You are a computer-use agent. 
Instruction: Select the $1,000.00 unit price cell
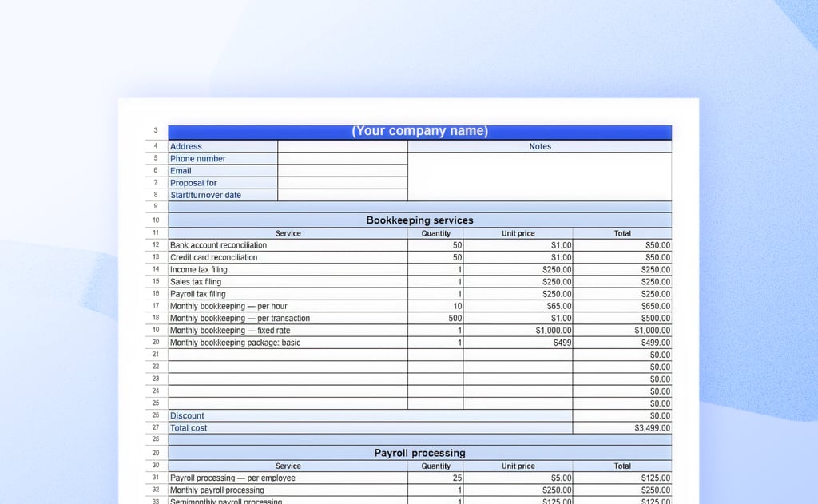pyautogui.click(x=518, y=330)
